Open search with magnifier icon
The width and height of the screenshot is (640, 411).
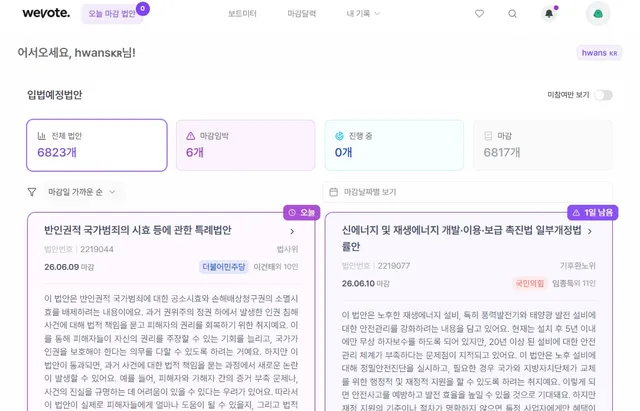click(x=512, y=14)
